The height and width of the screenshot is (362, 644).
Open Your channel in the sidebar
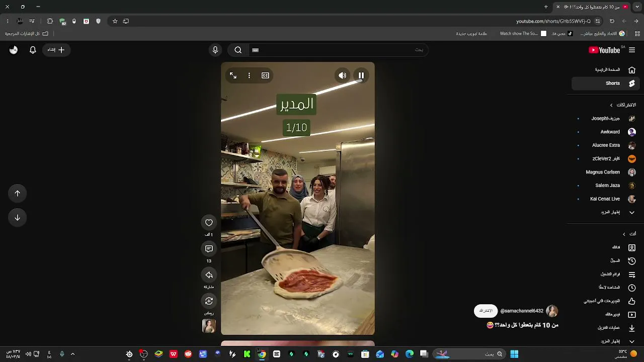pyautogui.click(x=606, y=247)
